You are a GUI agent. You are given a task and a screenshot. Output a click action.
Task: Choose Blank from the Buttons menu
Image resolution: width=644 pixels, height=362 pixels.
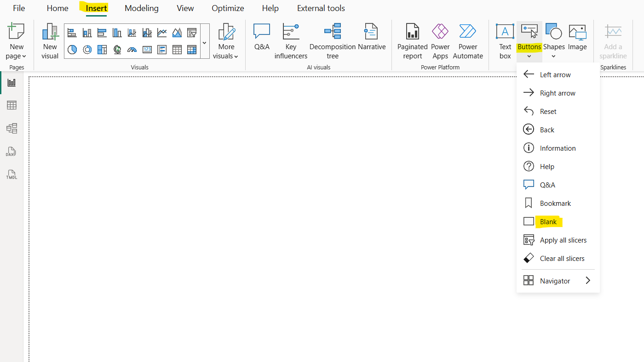click(x=547, y=221)
